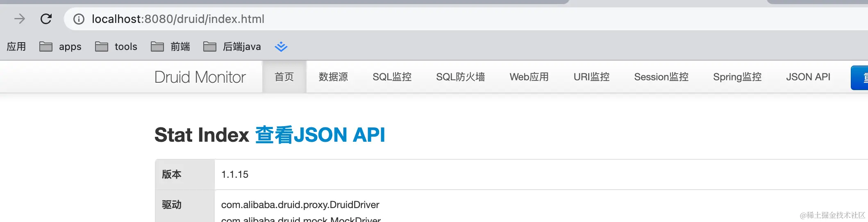Click the blue double-chevron bookmark icon
Screen dimensions: 868x222
(x=281, y=47)
